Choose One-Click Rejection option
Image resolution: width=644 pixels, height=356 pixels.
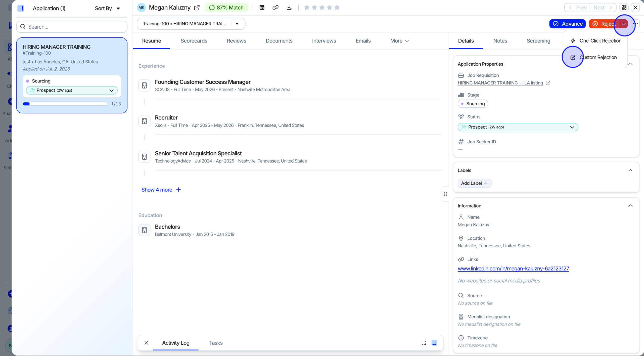pyautogui.click(x=596, y=41)
